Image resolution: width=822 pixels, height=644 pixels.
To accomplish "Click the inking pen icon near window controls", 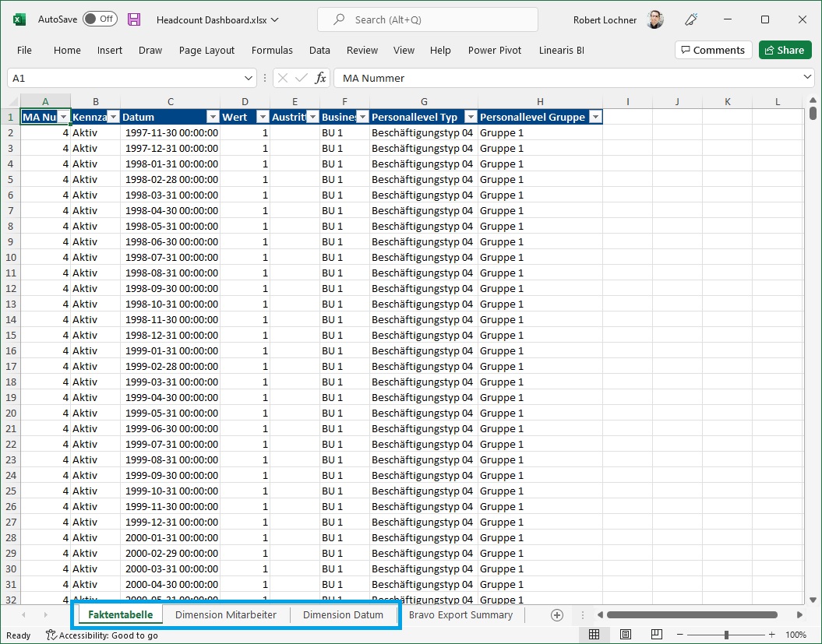I will (x=690, y=19).
